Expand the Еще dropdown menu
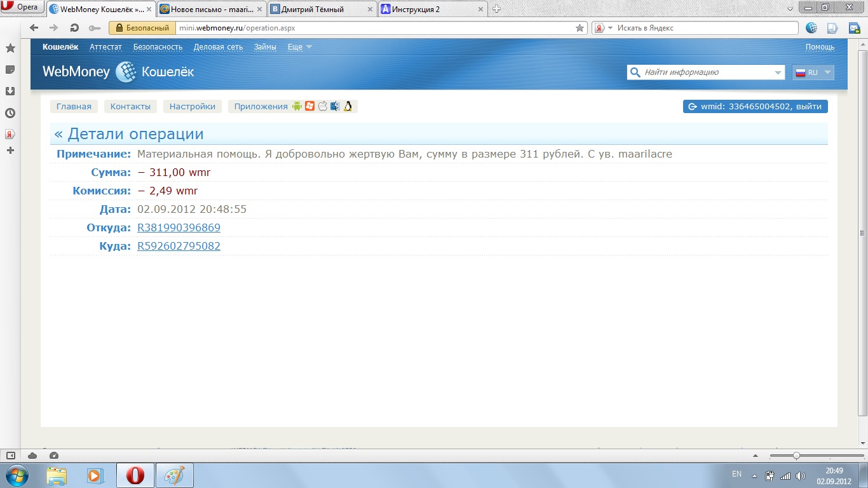This screenshot has height=488, width=868. click(x=299, y=47)
